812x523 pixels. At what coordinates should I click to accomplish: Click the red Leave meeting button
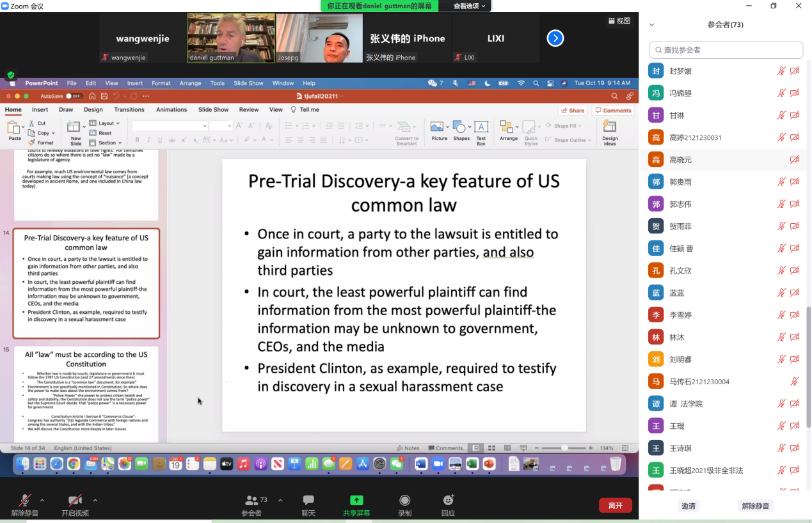(x=615, y=505)
